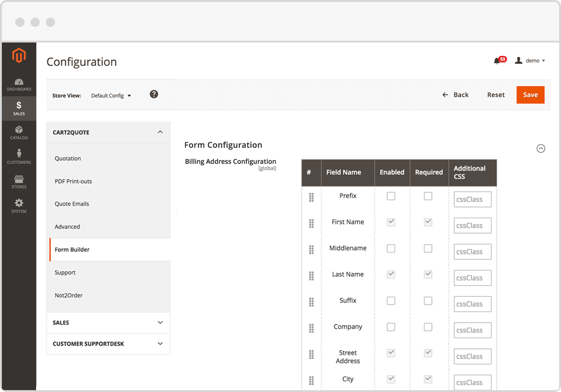
Task: Collapse the Form Configuration section
Action: (x=541, y=148)
